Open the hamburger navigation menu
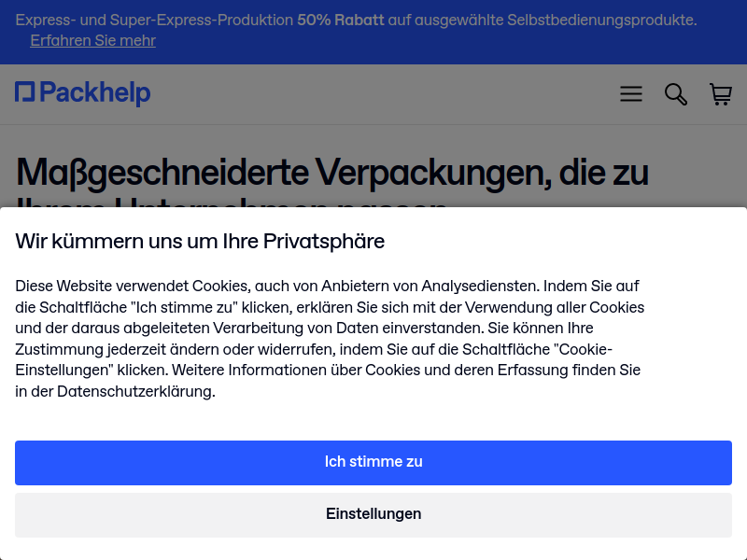This screenshot has width=747, height=560. pos(631,94)
